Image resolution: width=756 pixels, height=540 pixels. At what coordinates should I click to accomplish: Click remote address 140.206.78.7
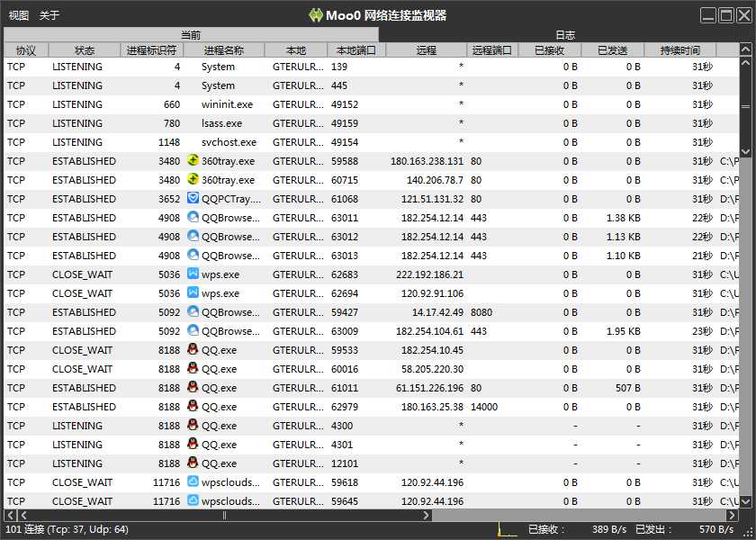(x=435, y=180)
